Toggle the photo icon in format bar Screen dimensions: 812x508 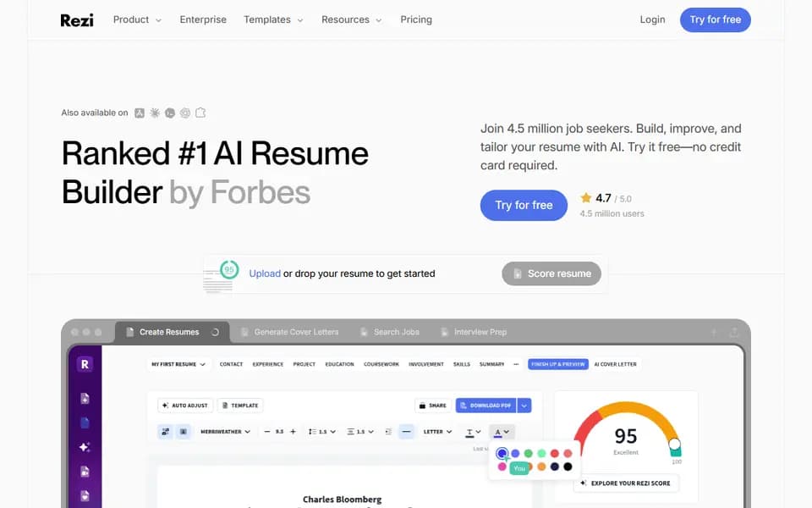[x=184, y=431]
